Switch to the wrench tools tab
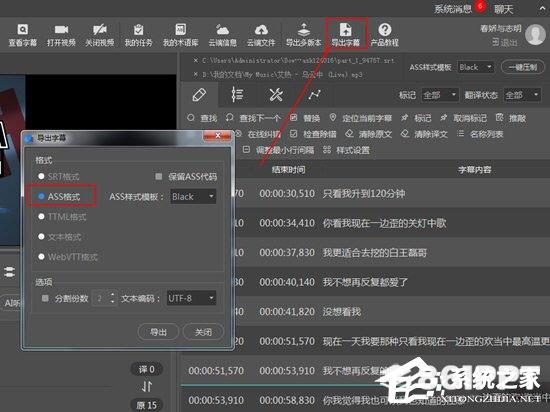The height and width of the screenshot is (412, 550). pyautogui.click(x=276, y=95)
